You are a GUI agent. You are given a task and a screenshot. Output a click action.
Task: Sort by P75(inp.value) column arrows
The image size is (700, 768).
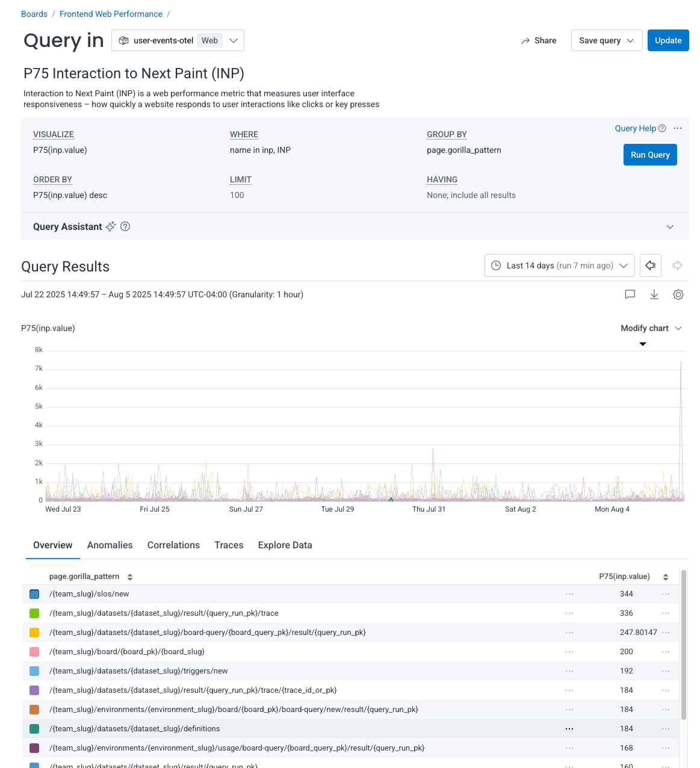pos(666,577)
